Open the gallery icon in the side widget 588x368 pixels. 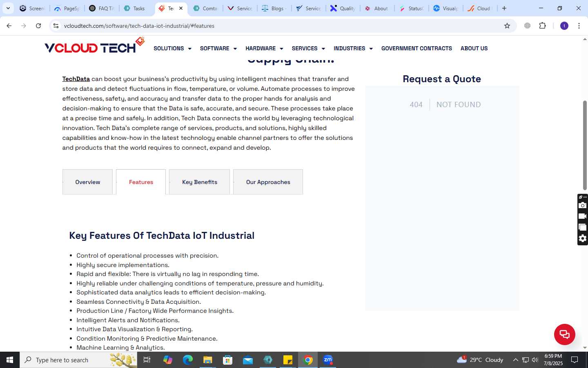583,227
